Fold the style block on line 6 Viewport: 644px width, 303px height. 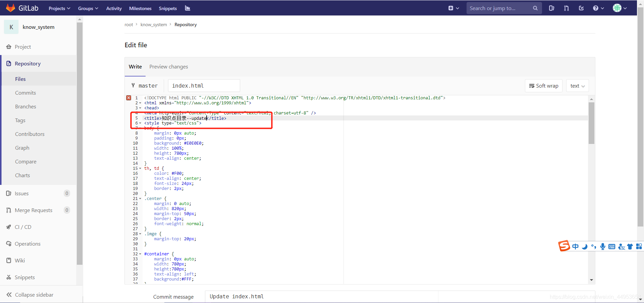point(140,123)
